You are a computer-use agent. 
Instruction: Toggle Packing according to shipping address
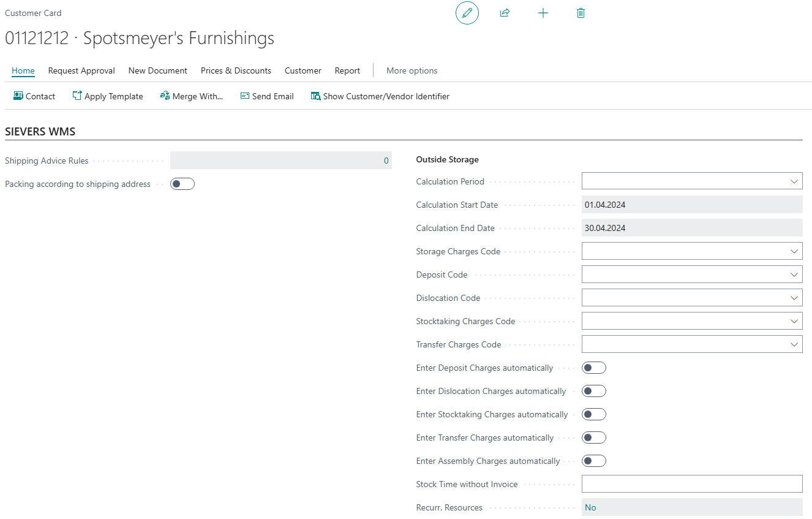[182, 184]
